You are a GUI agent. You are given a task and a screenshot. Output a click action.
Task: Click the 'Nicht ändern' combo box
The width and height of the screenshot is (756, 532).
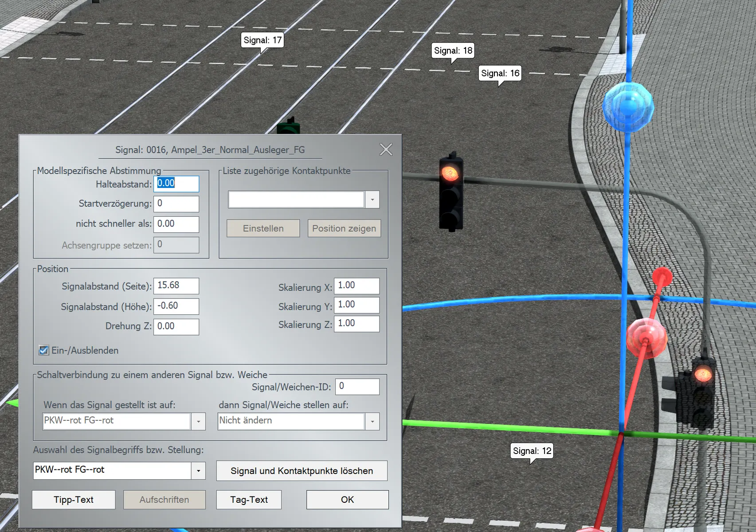[x=291, y=422]
